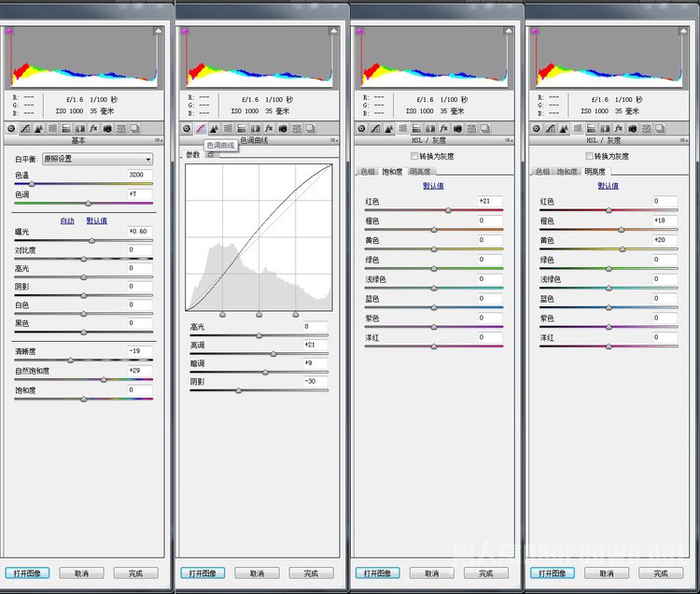Open panel options menu beside 基本 title
The width and height of the screenshot is (700, 594).
160,141
